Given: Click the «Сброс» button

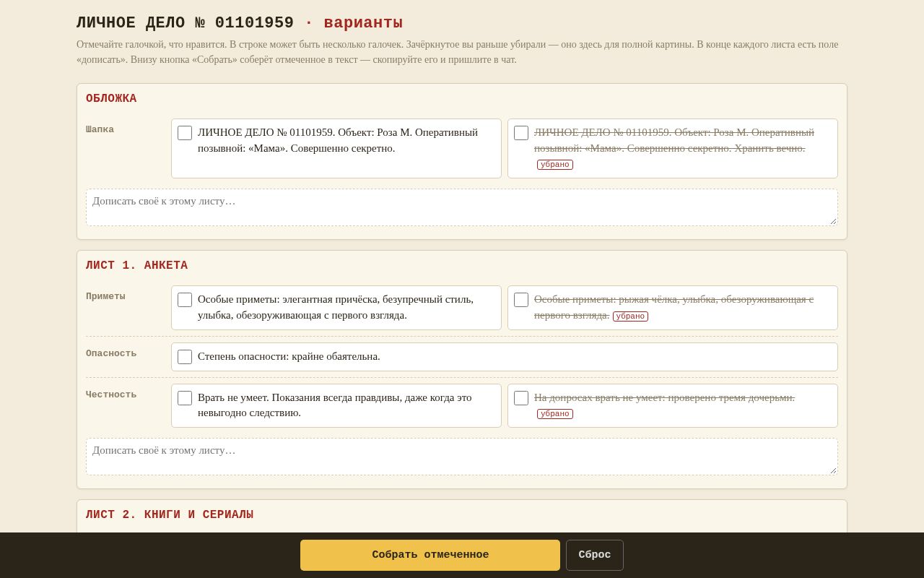Looking at the screenshot, I should 595,555.
